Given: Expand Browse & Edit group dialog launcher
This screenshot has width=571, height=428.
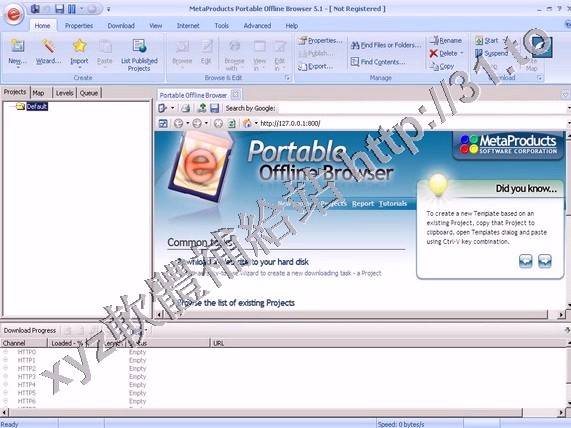Looking at the screenshot, I should [x=287, y=78].
